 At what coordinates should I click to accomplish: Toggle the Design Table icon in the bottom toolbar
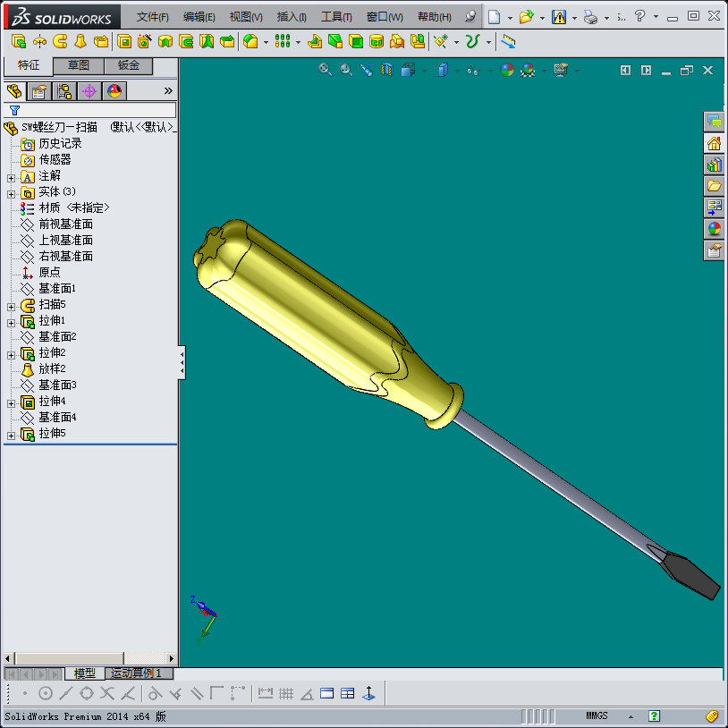[347, 694]
